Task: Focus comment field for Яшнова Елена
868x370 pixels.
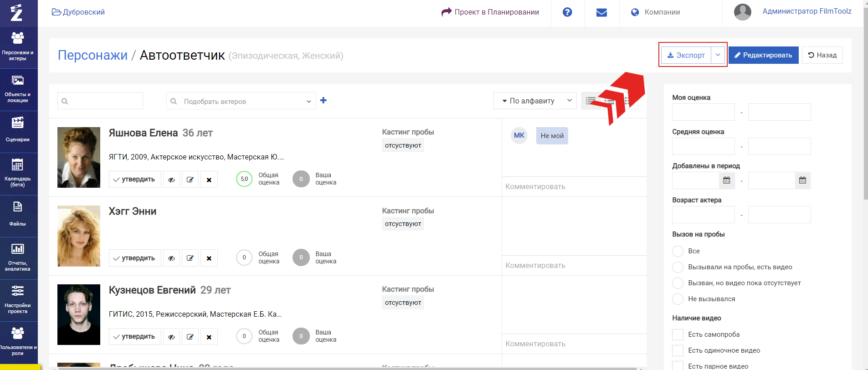Action: tap(574, 187)
